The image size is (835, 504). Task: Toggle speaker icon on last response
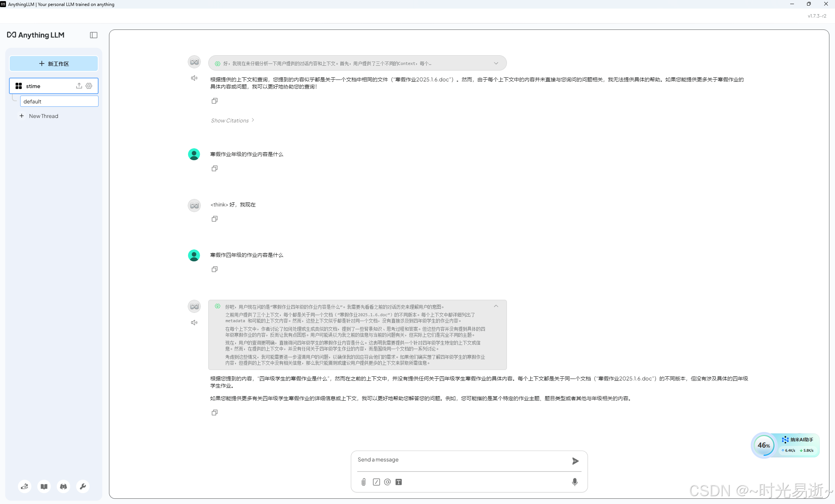point(194,323)
